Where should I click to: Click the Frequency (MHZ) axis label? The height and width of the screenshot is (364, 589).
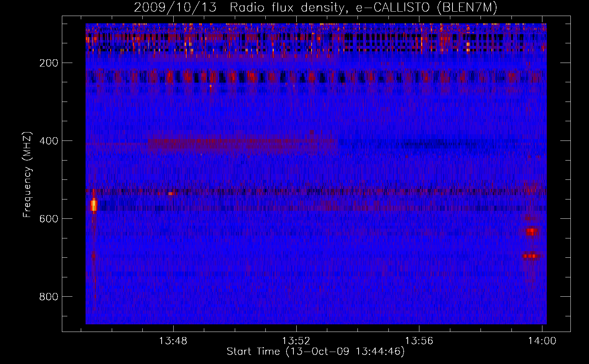pos(27,175)
